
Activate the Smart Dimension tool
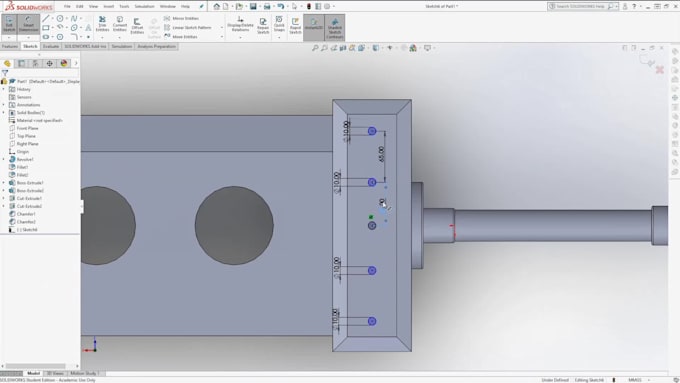(29, 24)
